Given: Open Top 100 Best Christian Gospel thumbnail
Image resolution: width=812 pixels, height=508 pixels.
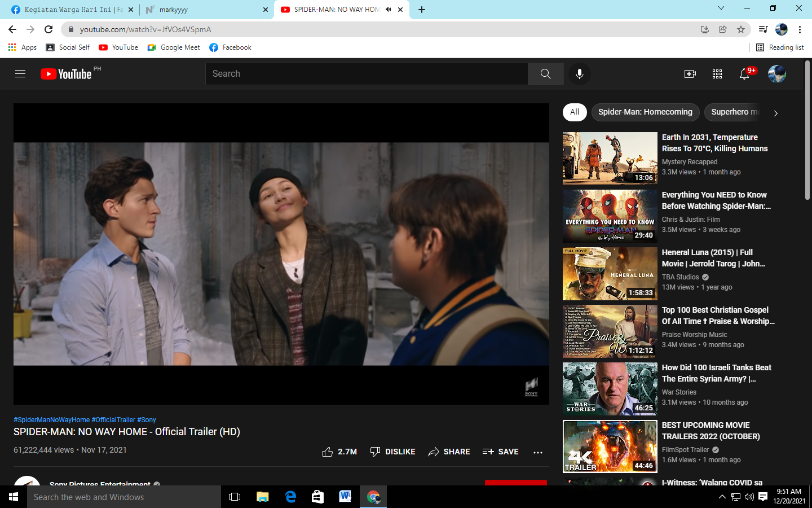Looking at the screenshot, I should (x=610, y=331).
